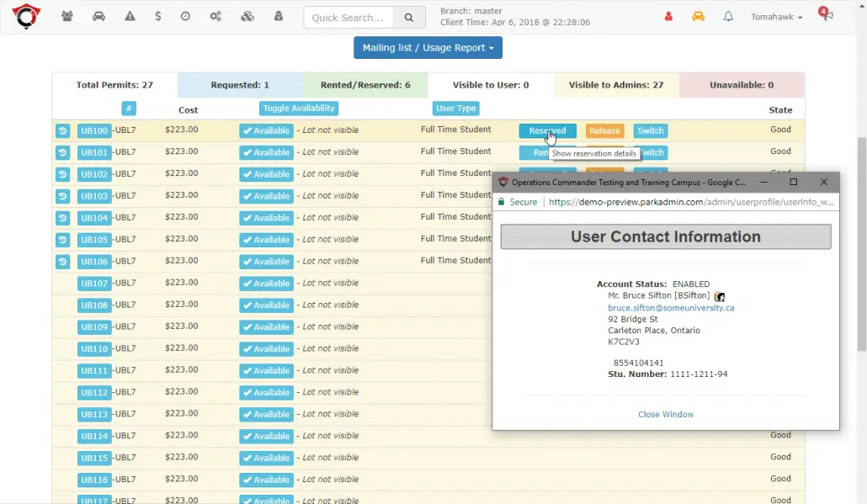867x504 pixels.
Task: Click the Release button for permit UB100
Action: pos(604,130)
